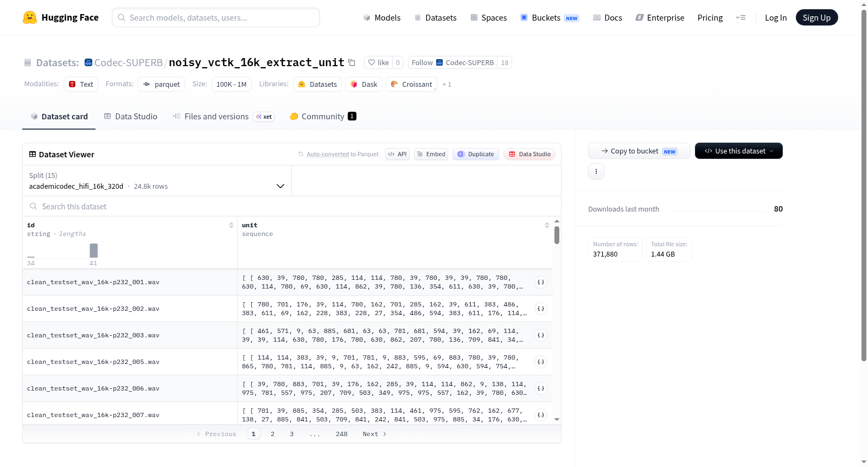Jump to page 248 of results

coord(342,434)
